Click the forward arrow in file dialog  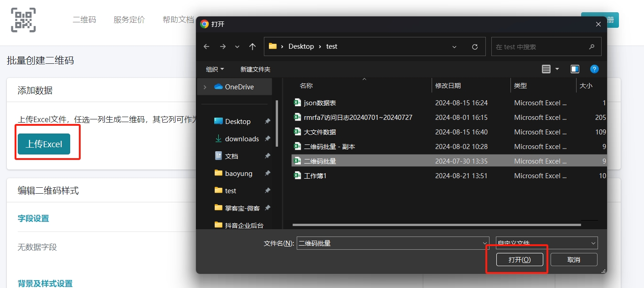(x=222, y=46)
